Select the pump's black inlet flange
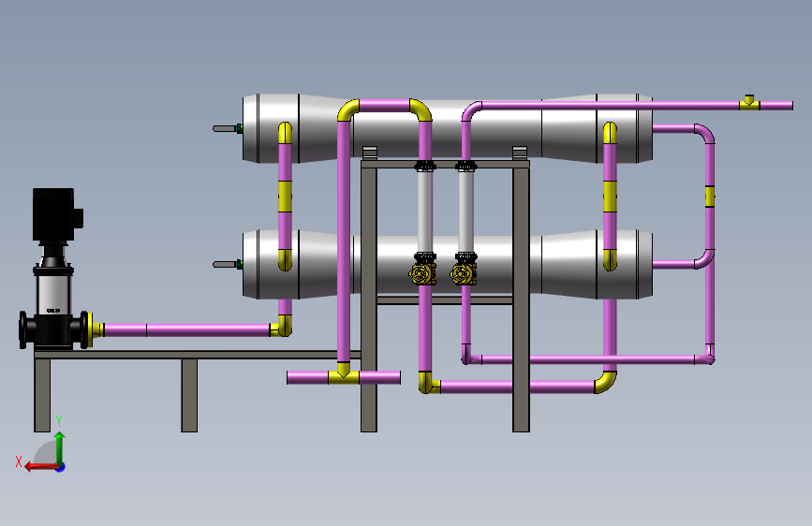 point(23,329)
